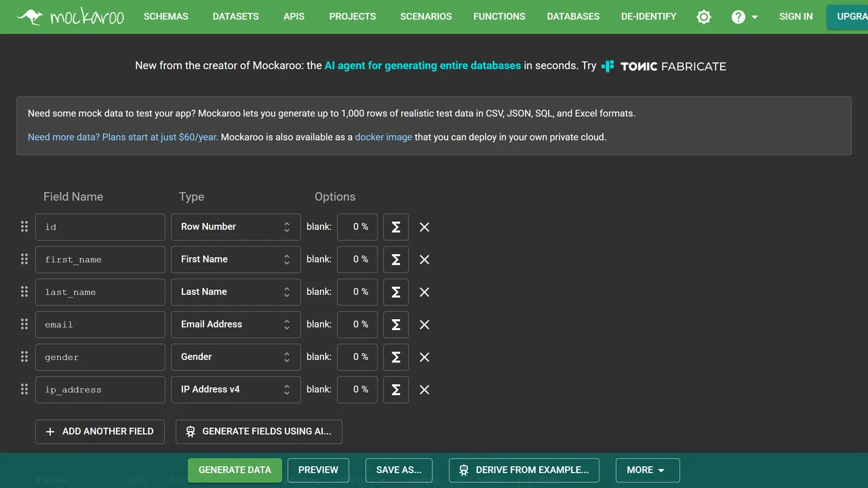Screen dimensions: 868x488
Task: Grab the drag handle for ip_address row
Action: pos(24,389)
